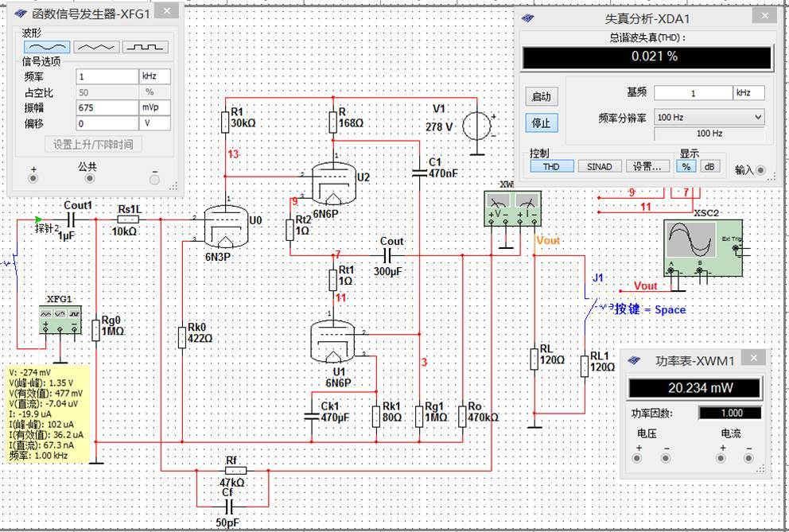
Task: Click the amplitude input field showing 675
Action: (107, 107)
